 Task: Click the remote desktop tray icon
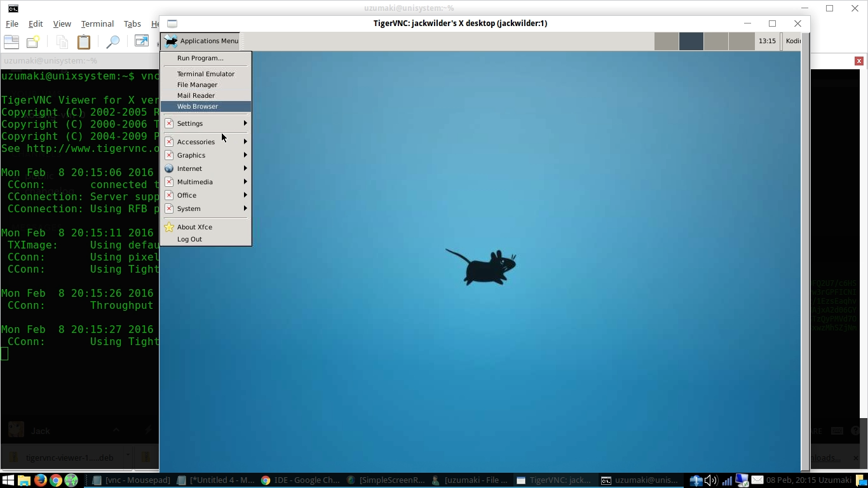tap(741, 480)
